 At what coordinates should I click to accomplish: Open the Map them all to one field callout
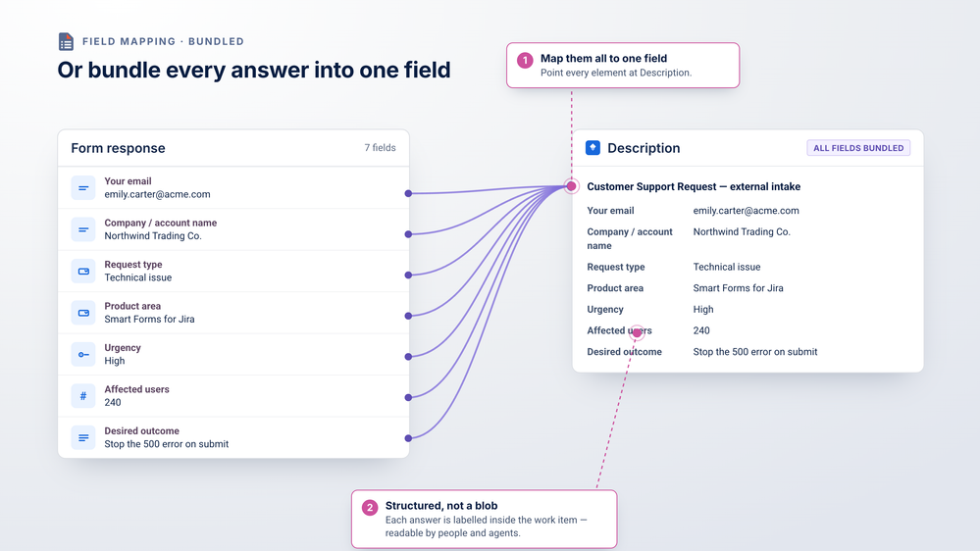point(623,65)
